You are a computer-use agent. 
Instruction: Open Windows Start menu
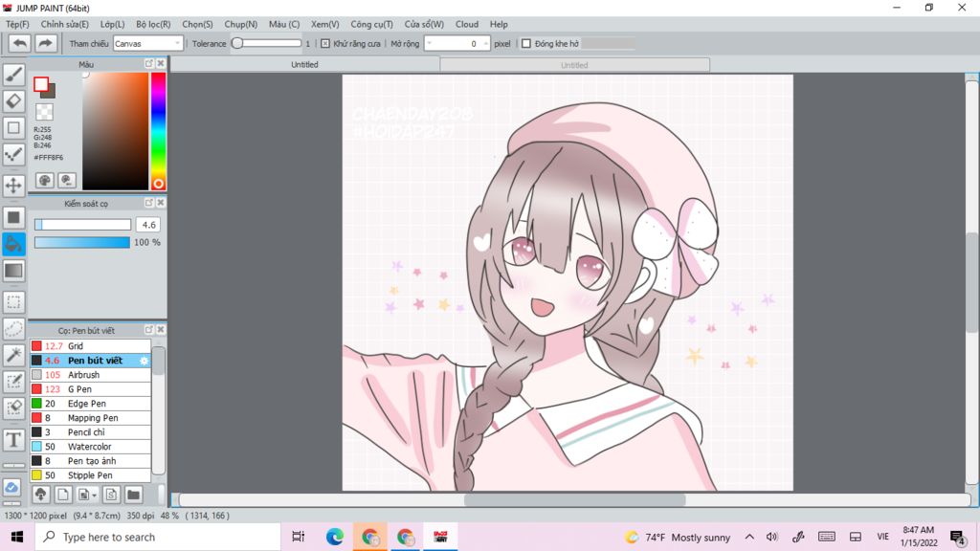17,537
